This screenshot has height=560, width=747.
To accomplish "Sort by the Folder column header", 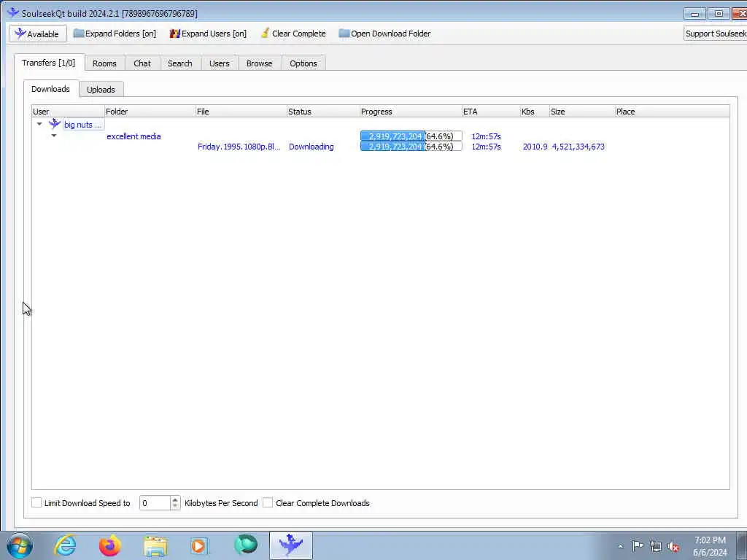I will 150,112.
